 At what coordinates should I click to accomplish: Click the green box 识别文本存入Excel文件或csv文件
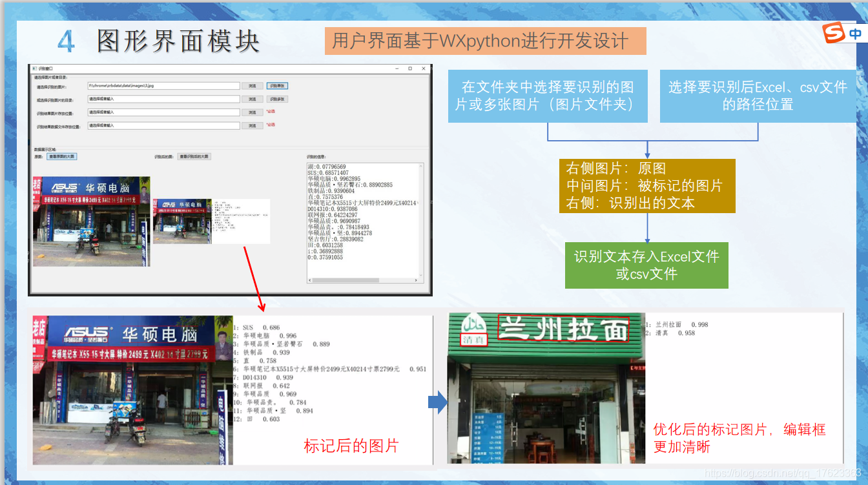click(x=646, y=265)
